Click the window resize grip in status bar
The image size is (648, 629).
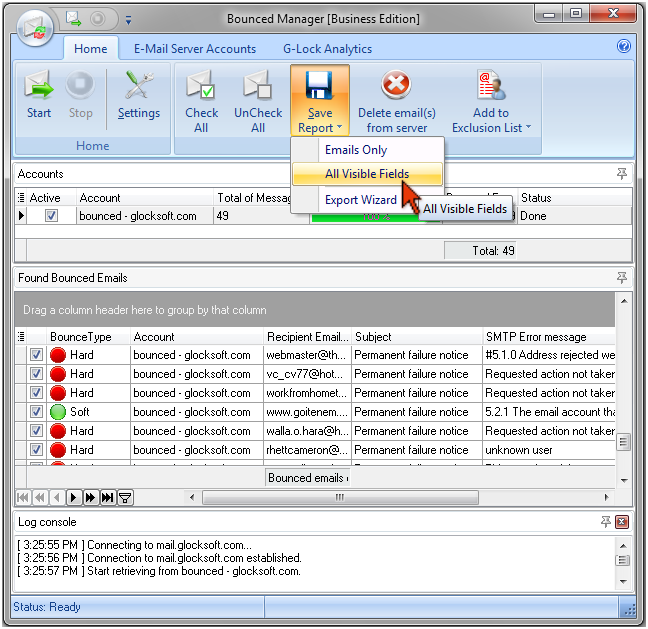click(x=630, y=610)
